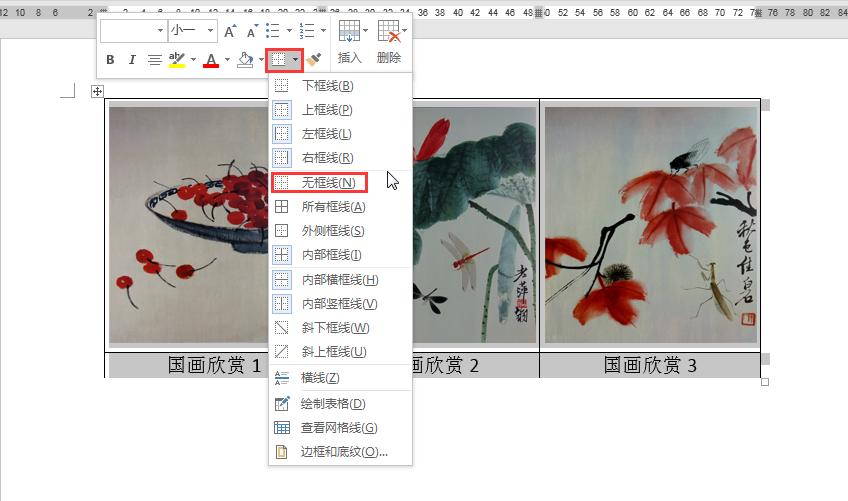
Task: Choose 绘制表格(D) draw table
Action: pyautogui.click(x=340, y=404)
